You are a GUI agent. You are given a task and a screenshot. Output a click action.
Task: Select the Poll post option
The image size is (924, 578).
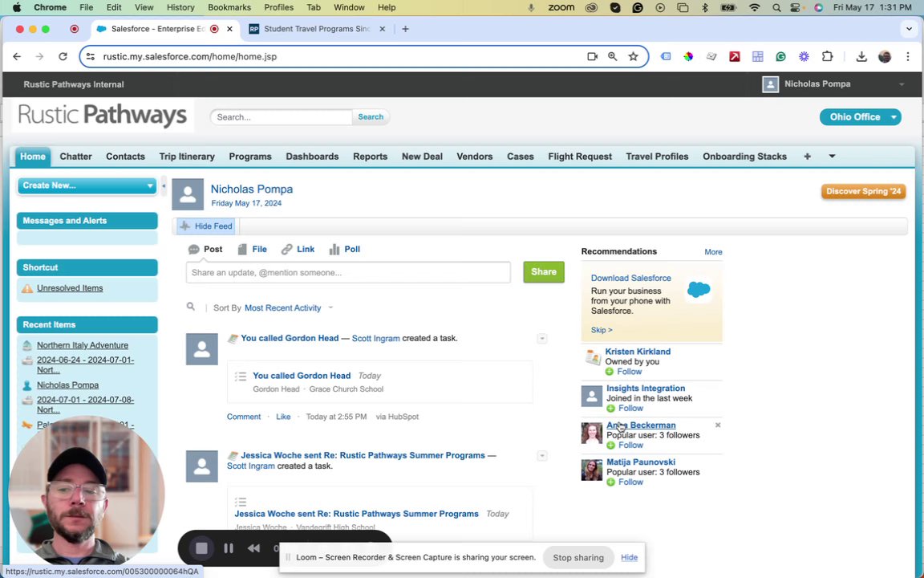tap(345, 250)
